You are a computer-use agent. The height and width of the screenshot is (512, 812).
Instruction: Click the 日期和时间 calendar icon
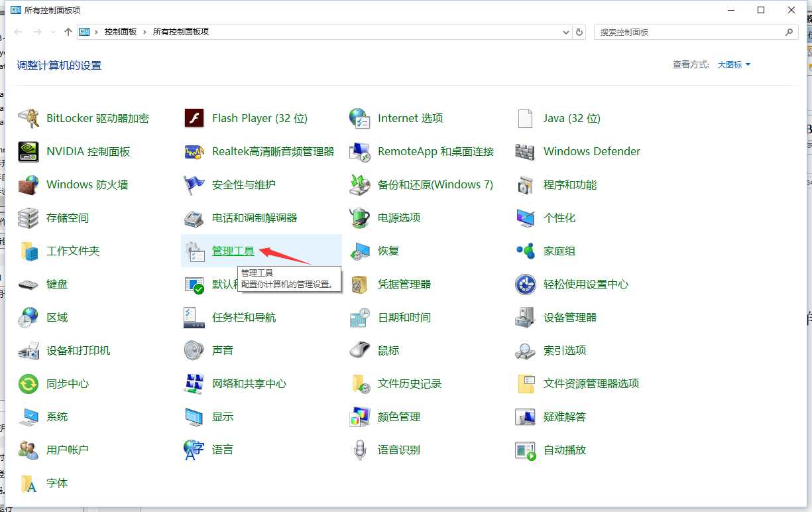[359, 317]
